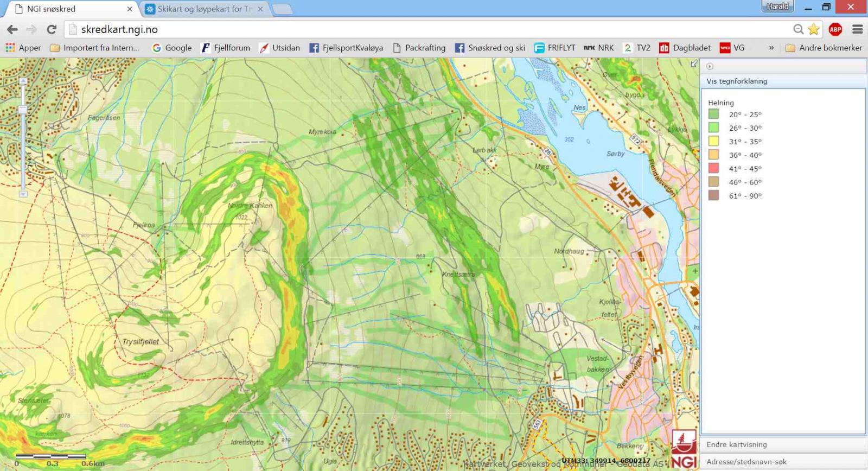Image resolution: width=868 pixels, height=471 pixels.
Task: Click the zoom slider handle on map
Action: pyautogui.click(x=23, y=110)
